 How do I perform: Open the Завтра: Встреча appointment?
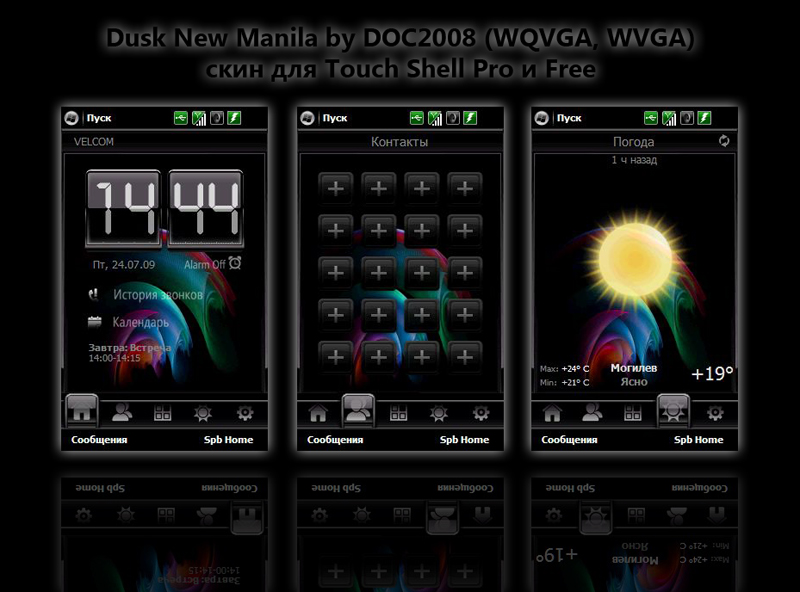tap(130, 353)
